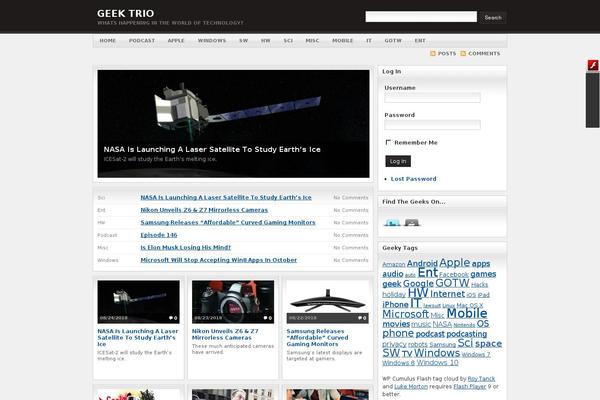Open the SW menu item

point(243,41)
